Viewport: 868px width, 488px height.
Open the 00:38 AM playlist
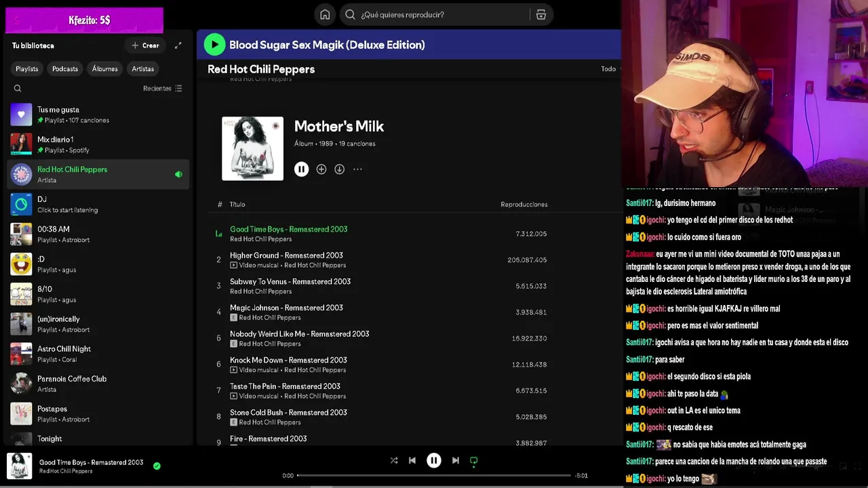point(98,234)
